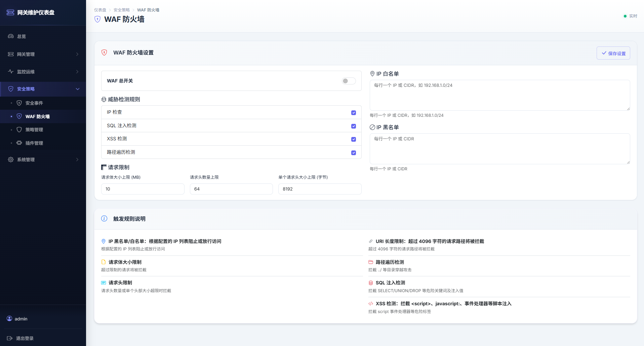Click the 实时 status indicator
Image resolution: width=644 pixels, height=346 pixels.
click(x=631, y=16)
